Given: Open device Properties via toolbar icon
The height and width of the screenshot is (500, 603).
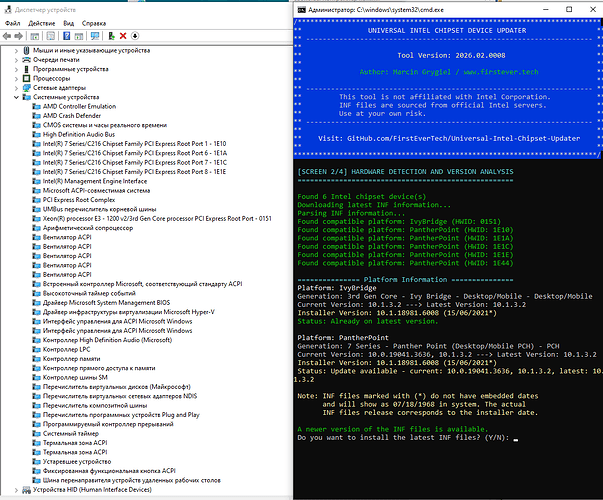Looking at the screenshot, I should click(50, 36).
